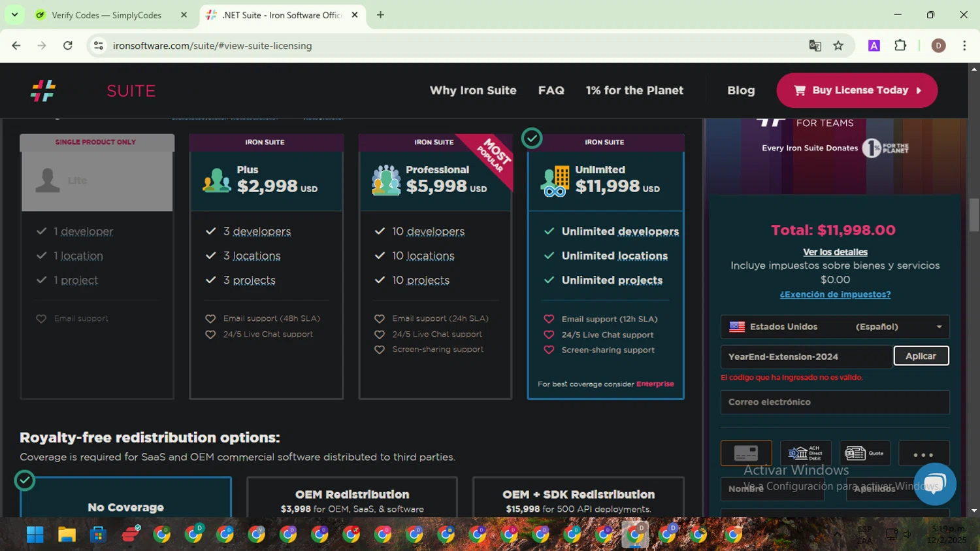Click the Professional plan team icon
This screenshot has height=551, width=980.
(386, 180)
